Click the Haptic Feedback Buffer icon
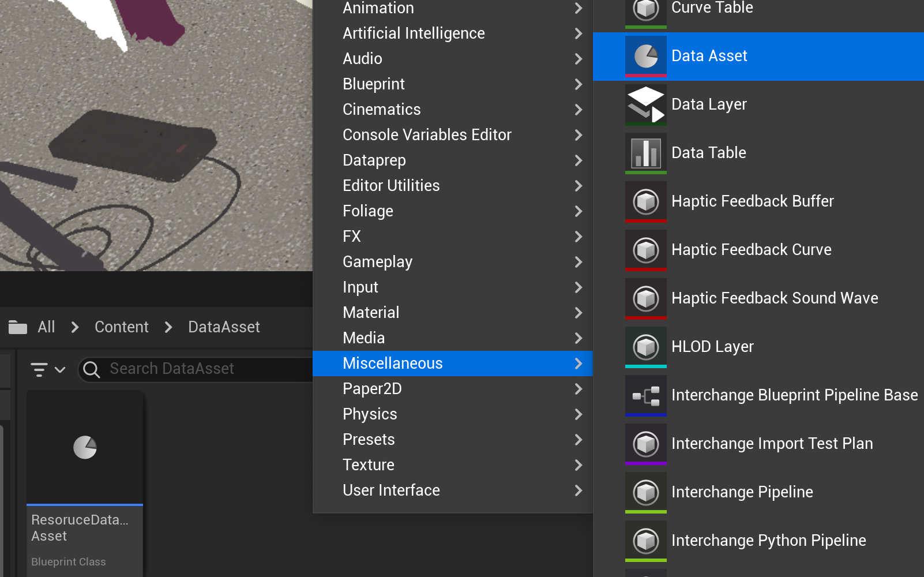924x577 pixels. pos(645,201)
